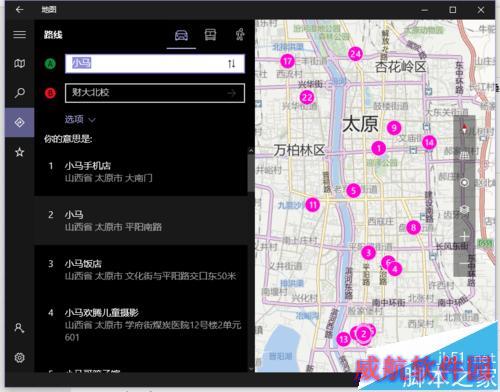The width and height of the screenshot is (500, 392).
Task: Open settings gear in sidebar
Action: coord(19,358)
